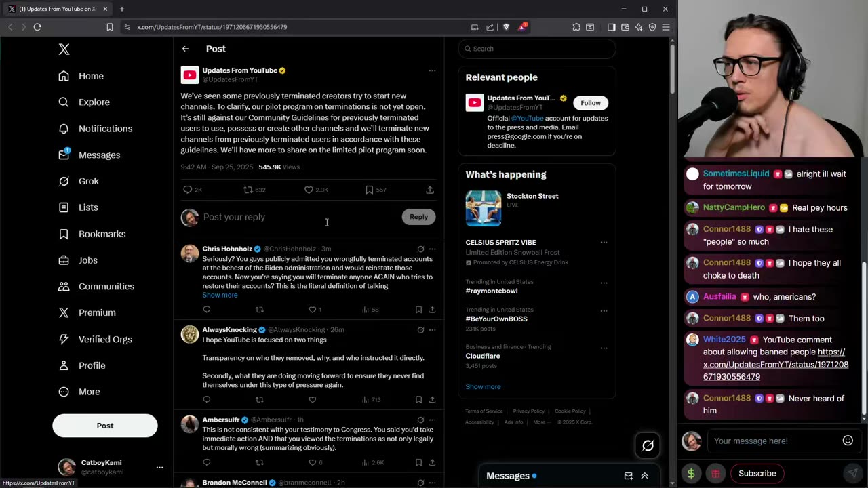The height and width of the screenshot is (488, 868).
Task: Click the white Post button
Action: [x=105, y=426]
